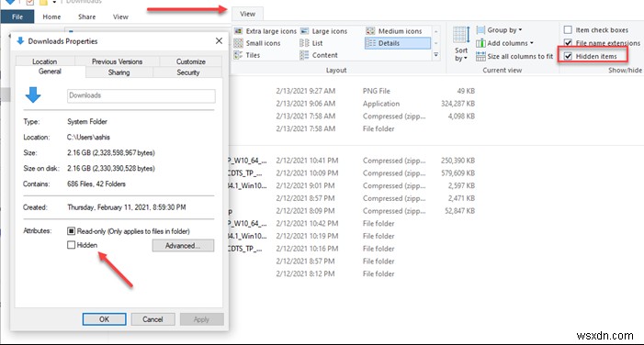644x345 pixels.
Task: Open Sharing tab in Properties
Action: tap(119, 72)
